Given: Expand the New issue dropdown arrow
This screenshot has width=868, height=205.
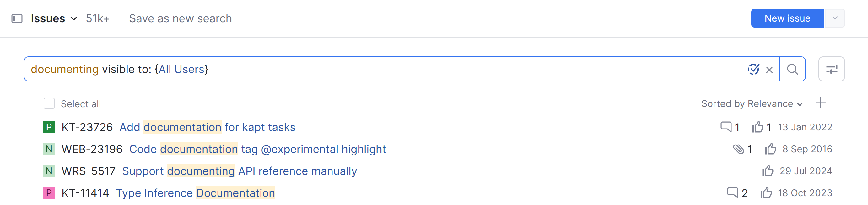Looking at the screenshot, I should 834,18.
